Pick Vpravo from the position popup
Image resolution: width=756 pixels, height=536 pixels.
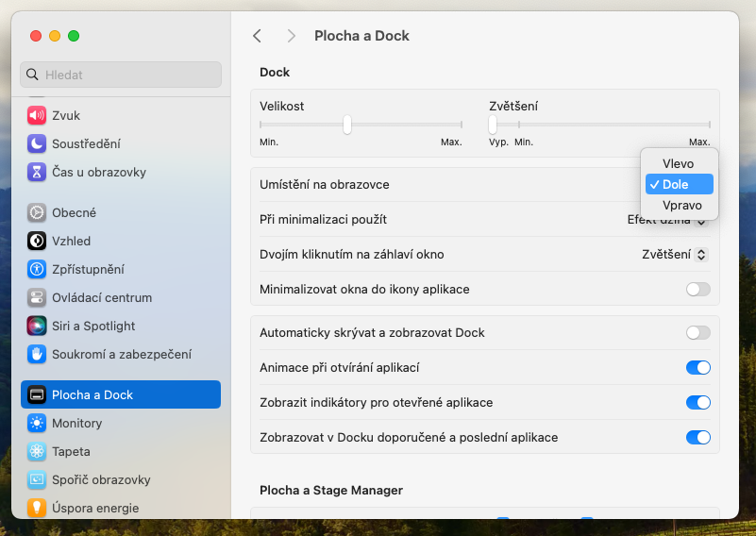click(681, 205)
